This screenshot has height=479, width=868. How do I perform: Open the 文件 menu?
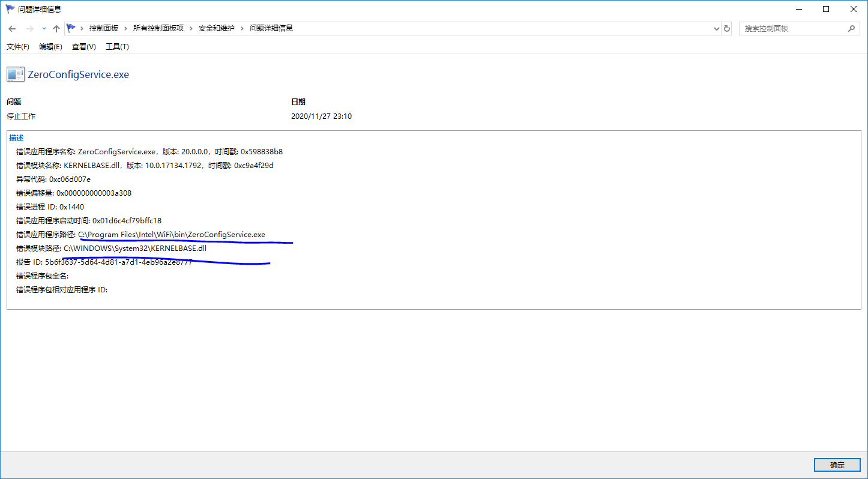coord(17,46)
